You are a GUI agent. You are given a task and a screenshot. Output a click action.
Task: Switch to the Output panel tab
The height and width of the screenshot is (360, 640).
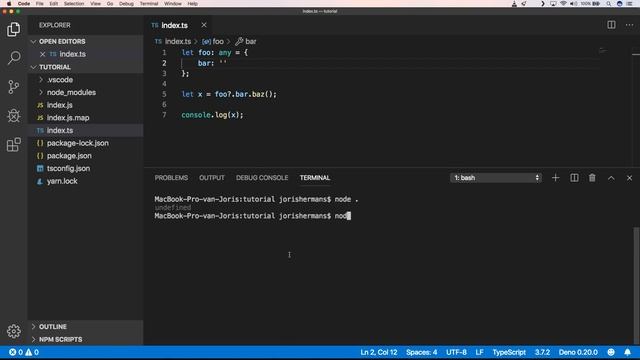tap(212, 178)
